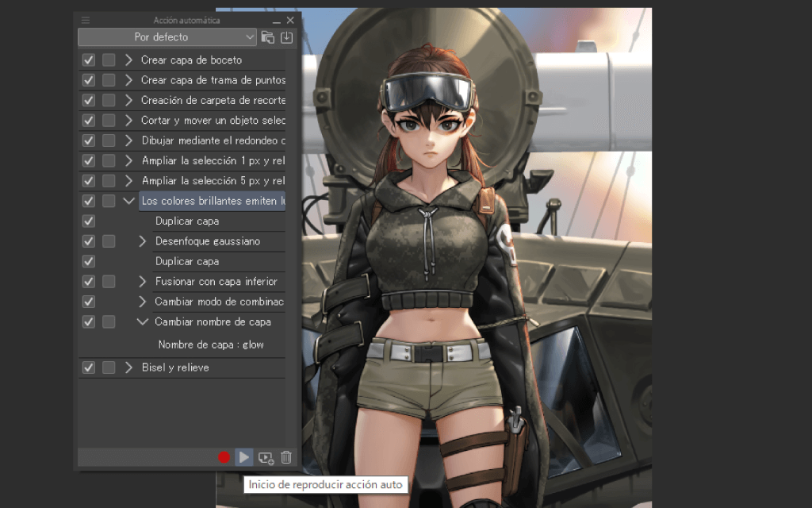Create a new auto action set

click(x=267, y=37)
